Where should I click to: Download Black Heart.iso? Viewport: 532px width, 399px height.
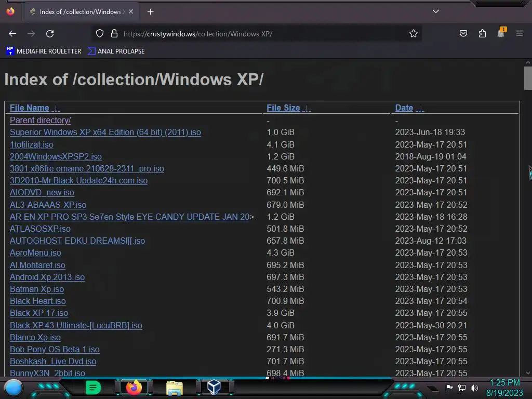[x=37, y=301]
